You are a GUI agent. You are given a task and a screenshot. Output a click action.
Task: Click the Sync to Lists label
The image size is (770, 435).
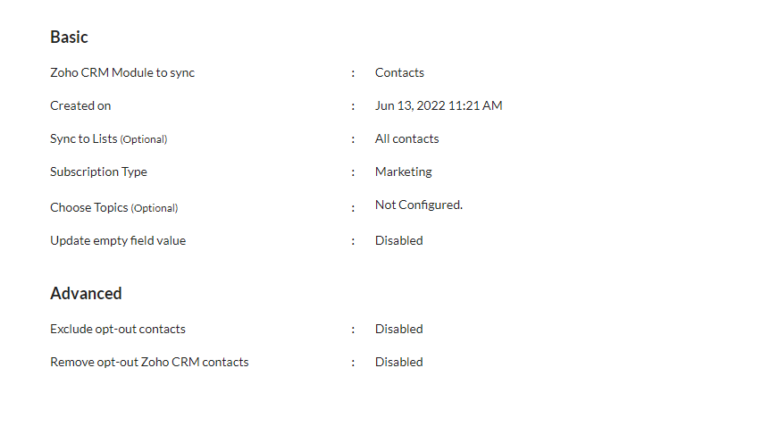pos(83,139)
